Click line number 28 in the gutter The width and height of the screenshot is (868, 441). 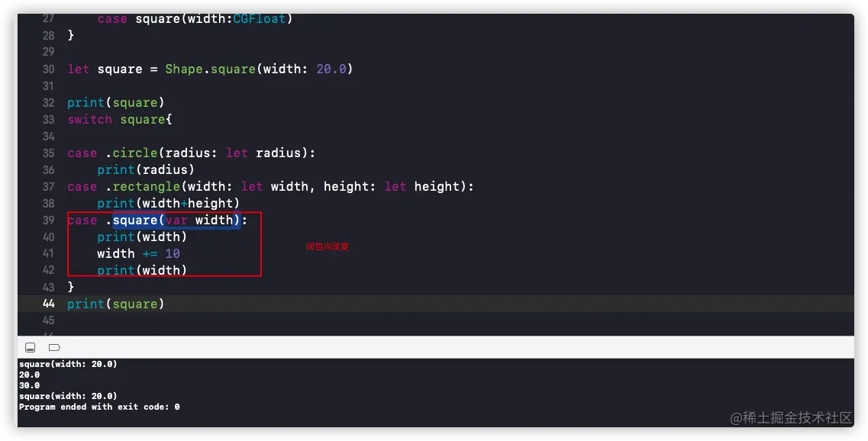[49, 35]
